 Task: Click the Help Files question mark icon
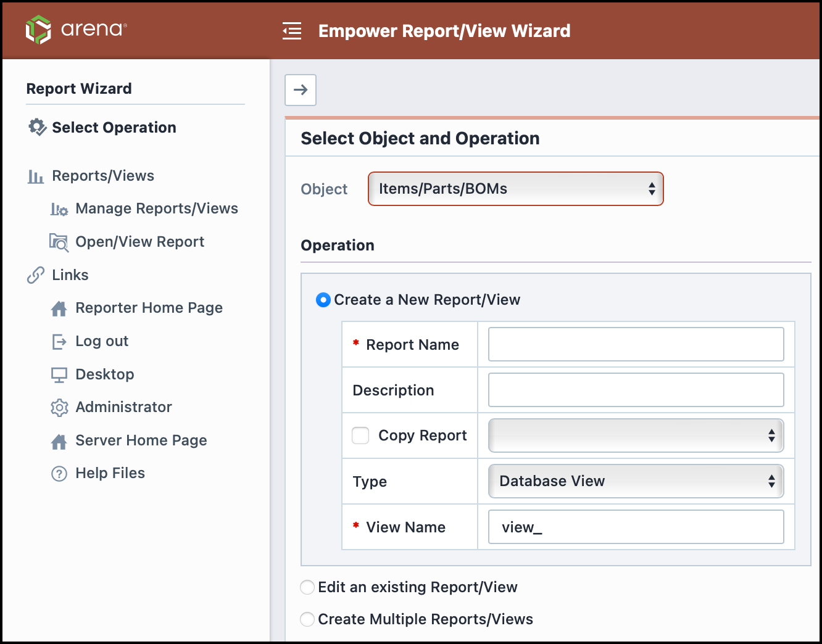[59, 473]
